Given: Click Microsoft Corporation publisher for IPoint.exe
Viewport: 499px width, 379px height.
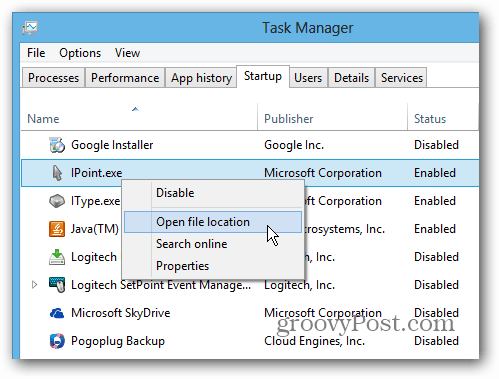Looking at the screenshot, I should [323, 173].
